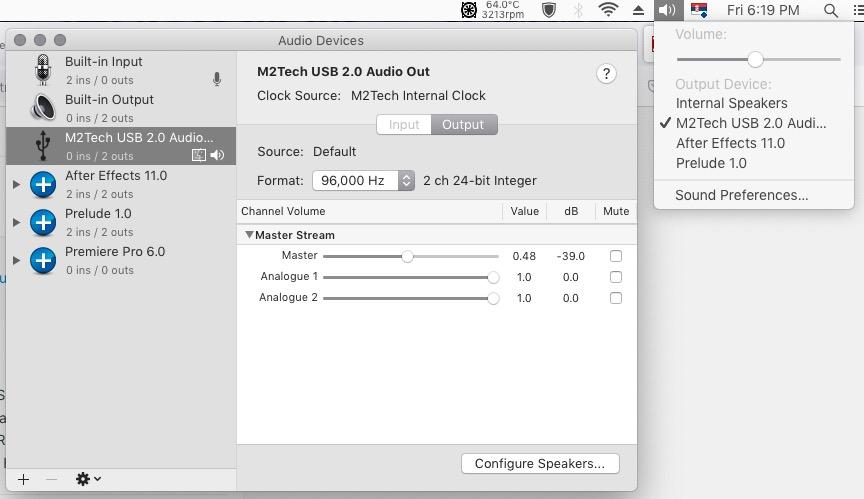Switch to the Output tab

coord(464,124)
